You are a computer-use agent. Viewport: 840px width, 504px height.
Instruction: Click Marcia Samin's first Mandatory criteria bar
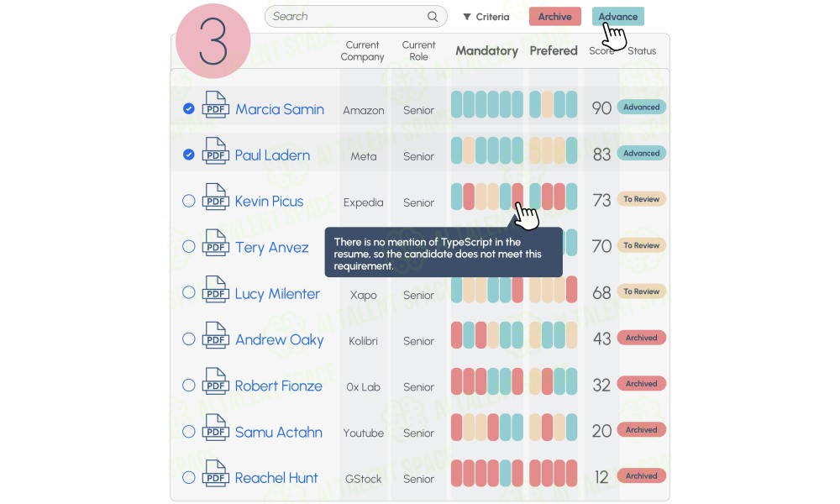456,104
